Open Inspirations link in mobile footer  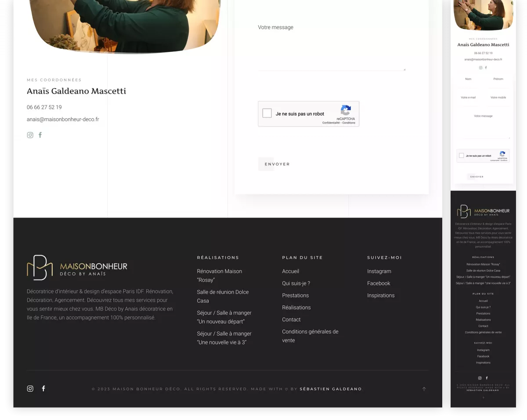[483, 362]
